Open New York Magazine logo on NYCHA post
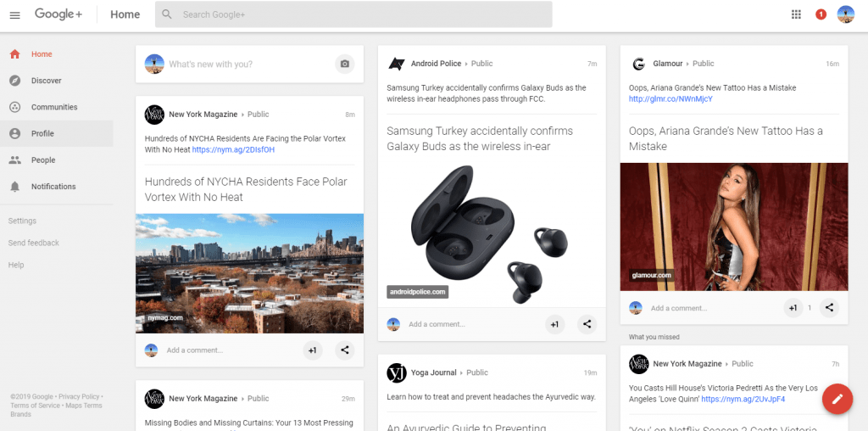868x431 pixels. (x=154, y=115)
